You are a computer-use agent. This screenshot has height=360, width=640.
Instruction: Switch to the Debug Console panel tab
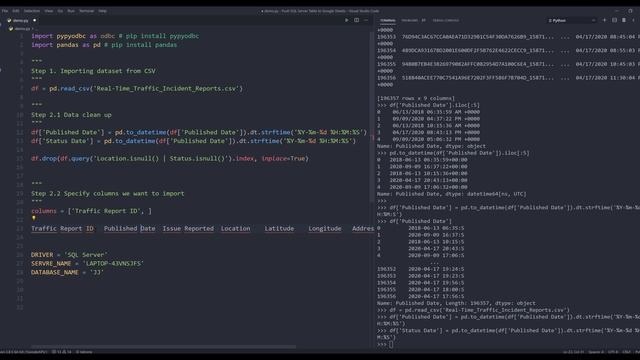(x=446, y=20)
